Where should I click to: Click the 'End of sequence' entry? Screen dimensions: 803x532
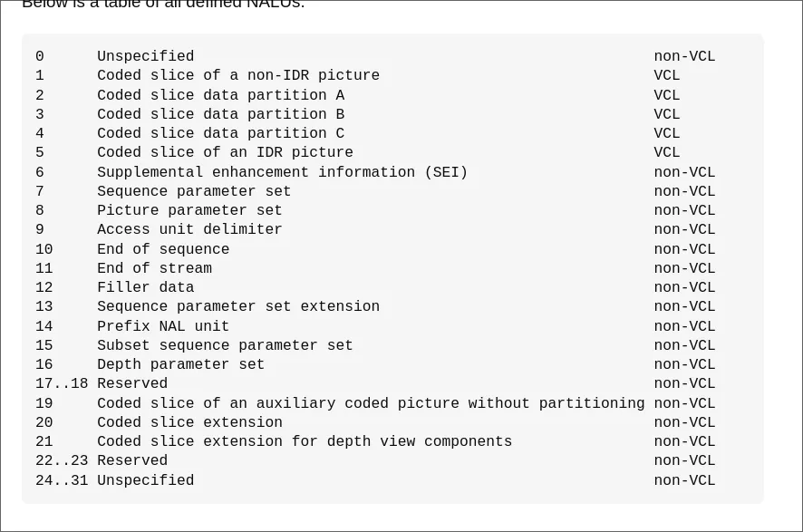pyautogui.click(x=163, y=249)
